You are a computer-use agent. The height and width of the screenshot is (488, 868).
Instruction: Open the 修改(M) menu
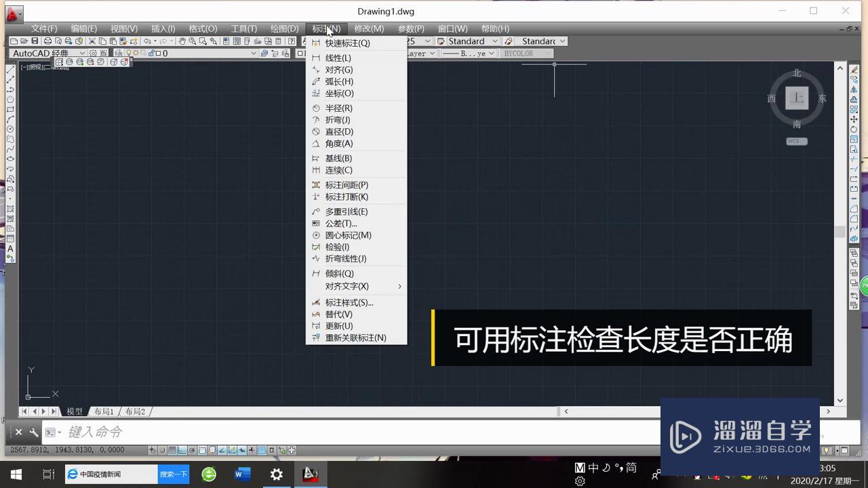point(369,28)
